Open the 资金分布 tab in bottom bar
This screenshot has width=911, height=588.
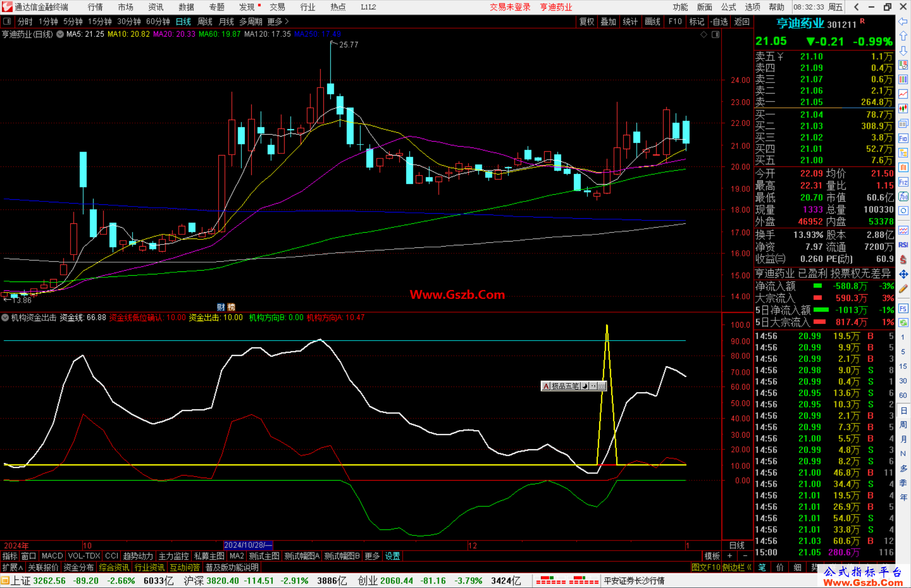pos(78,567)
